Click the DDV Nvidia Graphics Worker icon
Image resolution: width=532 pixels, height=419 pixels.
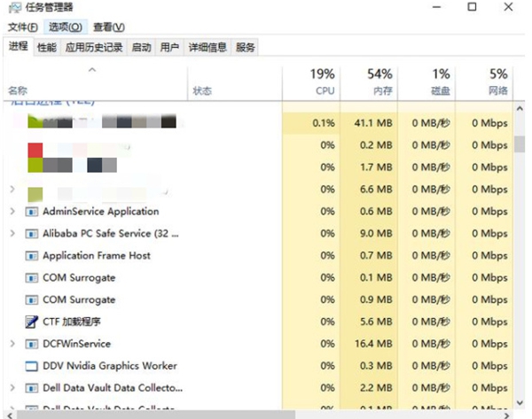(32, 366)
